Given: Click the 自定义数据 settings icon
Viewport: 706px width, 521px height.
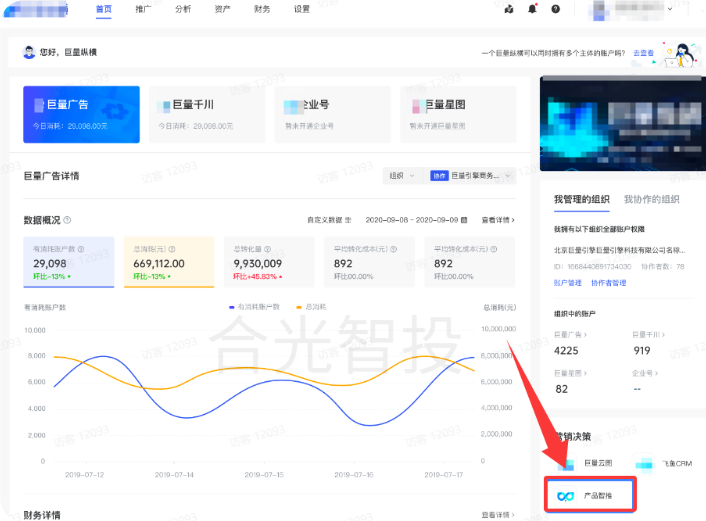Looking at the screenshot, I should point(348,220).
